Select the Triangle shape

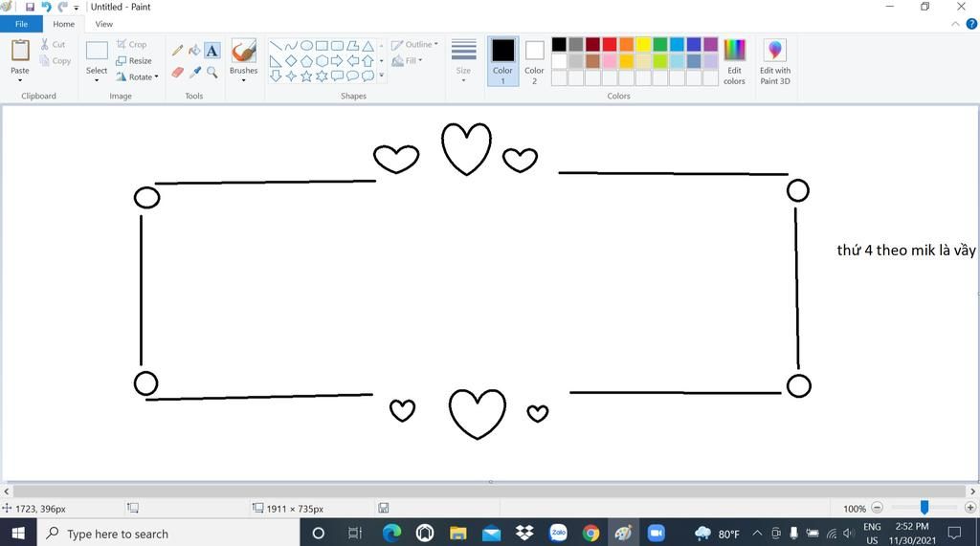point(368,46)
